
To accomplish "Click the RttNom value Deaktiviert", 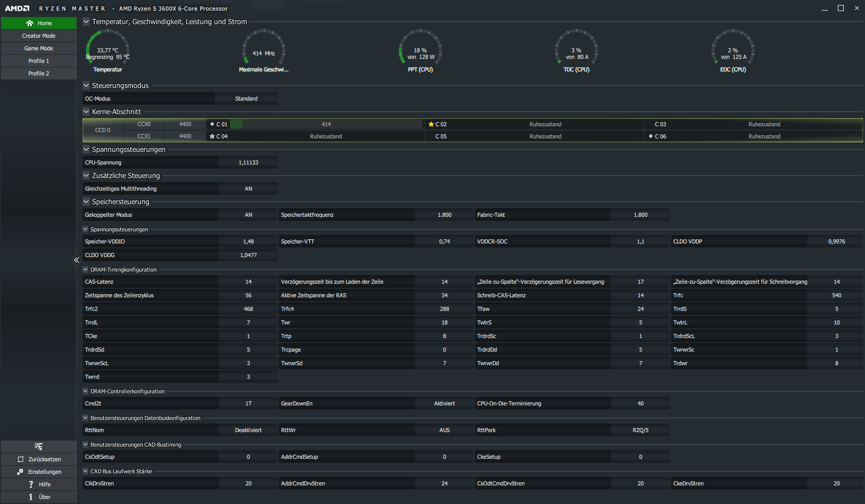I will (248, 430).
